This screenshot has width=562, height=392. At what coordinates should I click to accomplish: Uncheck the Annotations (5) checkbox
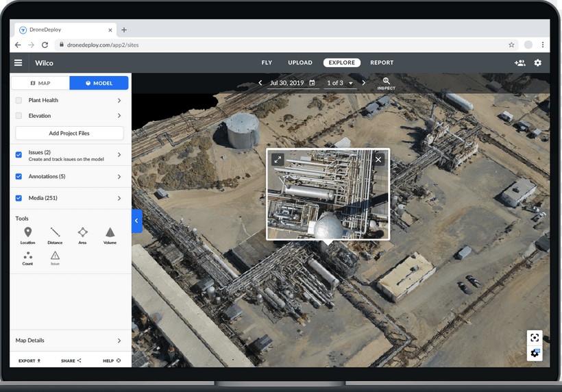(x=19, y=176)
